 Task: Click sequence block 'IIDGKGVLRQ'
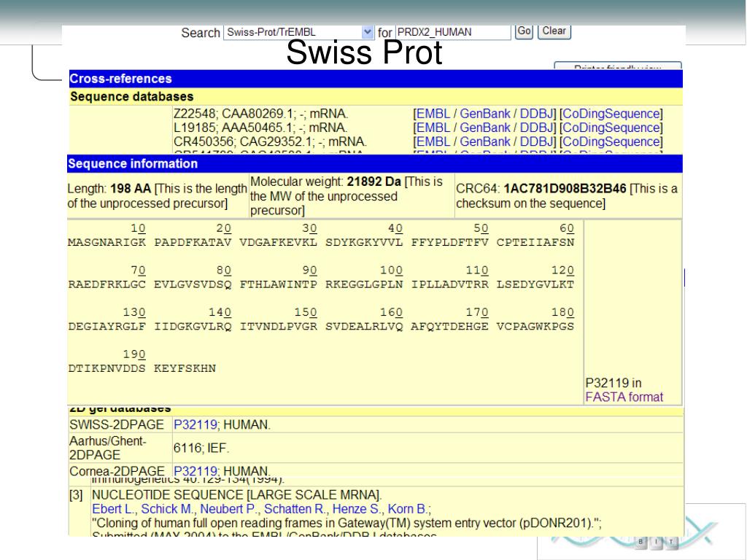point(193,326)
